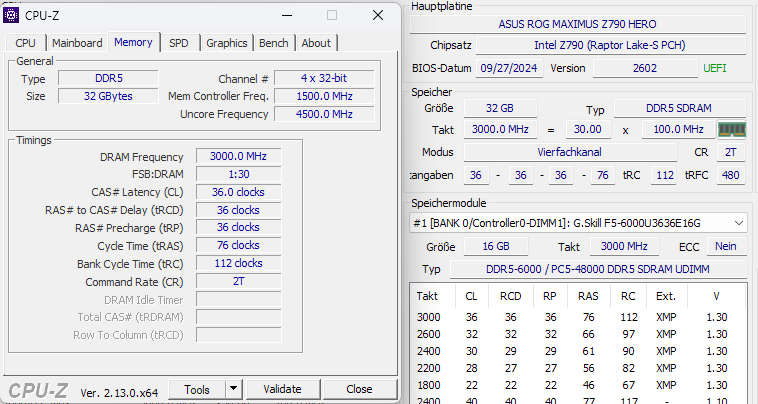Click the Takt 3000.0 MHz field in Speicher
This screenshot has height=404, width=758.
click(x=500, y=130)
